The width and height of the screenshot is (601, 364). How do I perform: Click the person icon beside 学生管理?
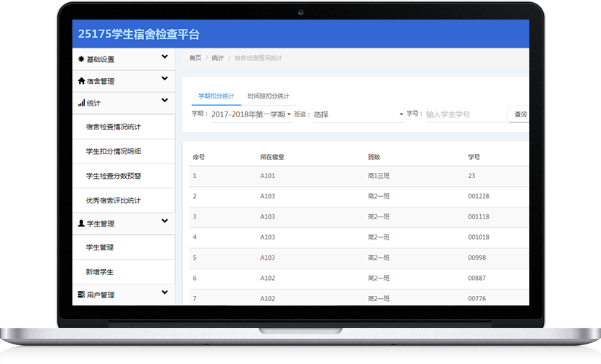coord(81,224)
